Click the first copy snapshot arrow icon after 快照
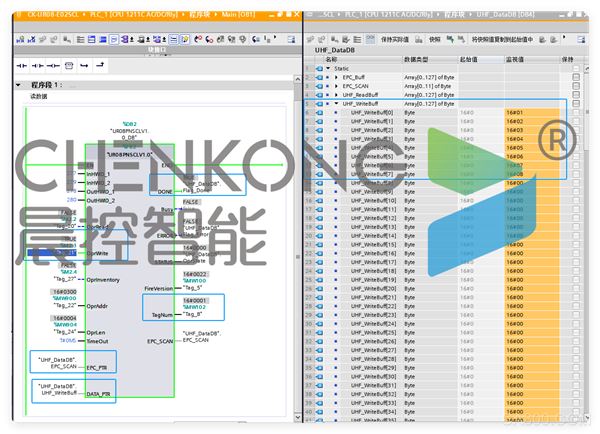The width and height of the screenshot is (600, 434). 450,39
